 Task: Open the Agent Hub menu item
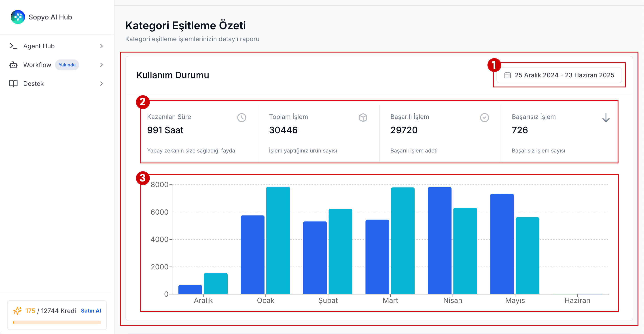(57, 46)
